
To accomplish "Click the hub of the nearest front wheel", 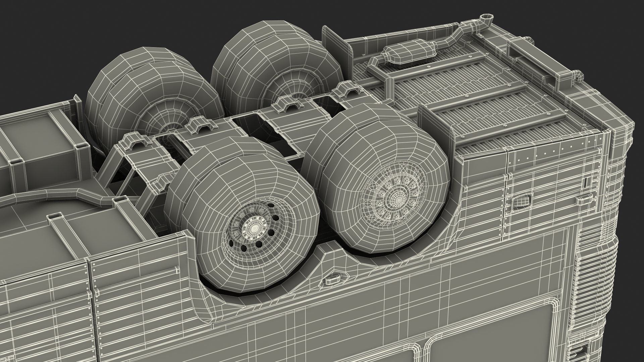I will pos(254,228).
